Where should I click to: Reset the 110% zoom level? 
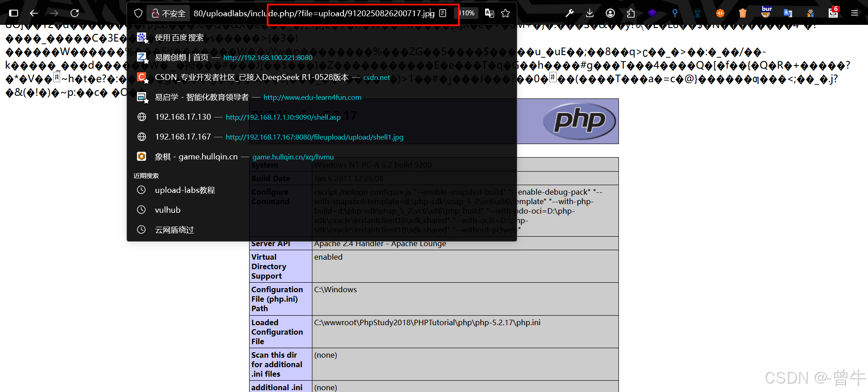[467, 13]
